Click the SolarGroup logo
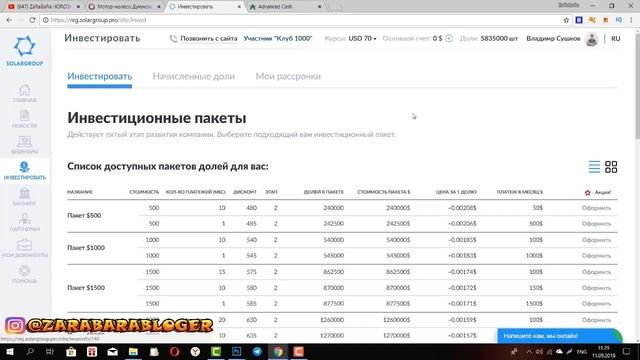The width and height of the screenshot is (640, 360). (x=24, y=51)
